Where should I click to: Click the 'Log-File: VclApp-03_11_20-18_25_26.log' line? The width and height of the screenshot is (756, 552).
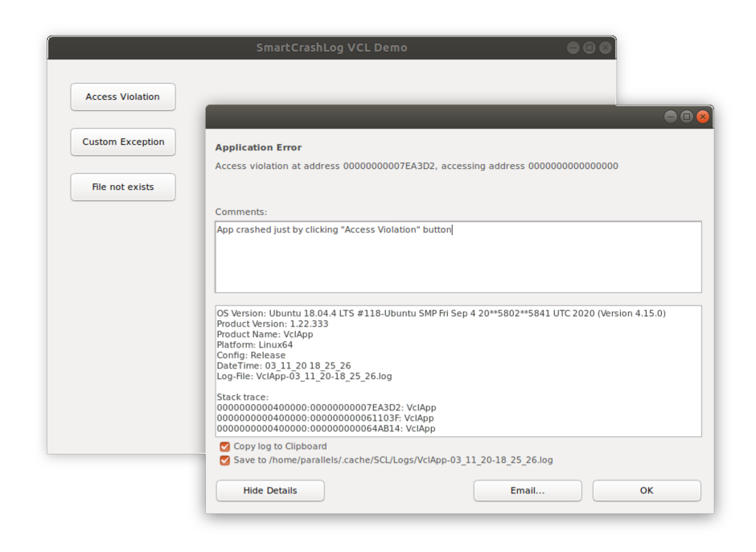[304, 377]
